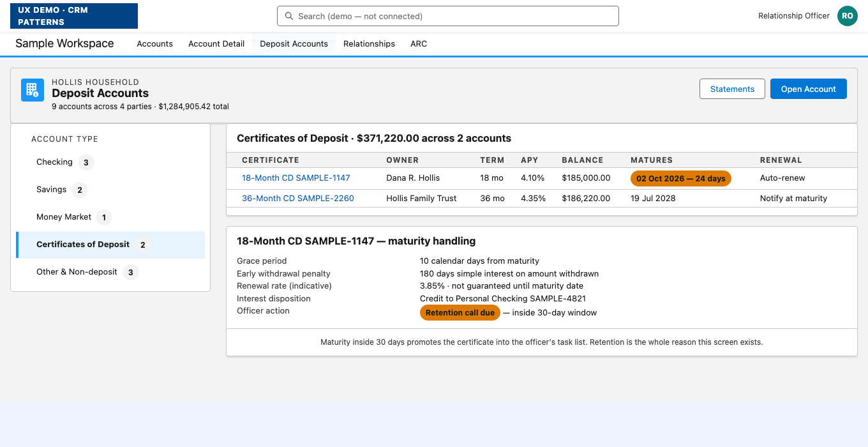The image size is (868, 447).
Task: Click the Hollis Family Trust owner cell
Action: (421, 199)
